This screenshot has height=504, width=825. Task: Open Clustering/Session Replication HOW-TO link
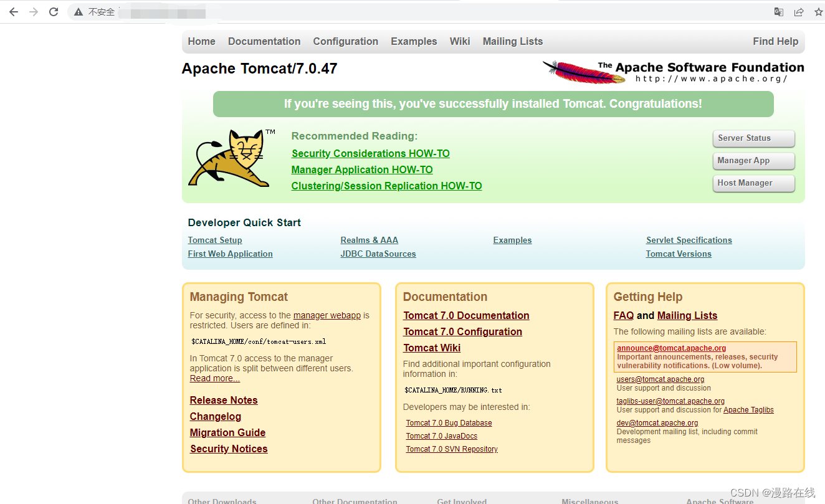(387, 186)
